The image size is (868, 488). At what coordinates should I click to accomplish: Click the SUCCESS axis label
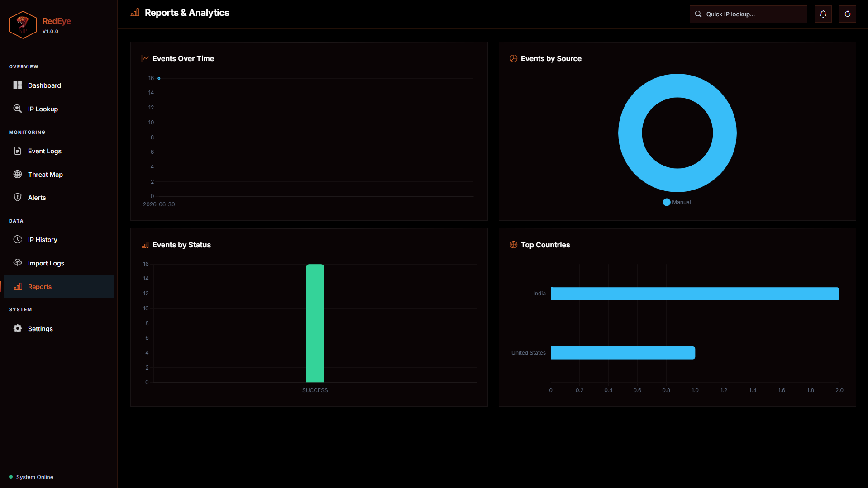tap(315, 390)
